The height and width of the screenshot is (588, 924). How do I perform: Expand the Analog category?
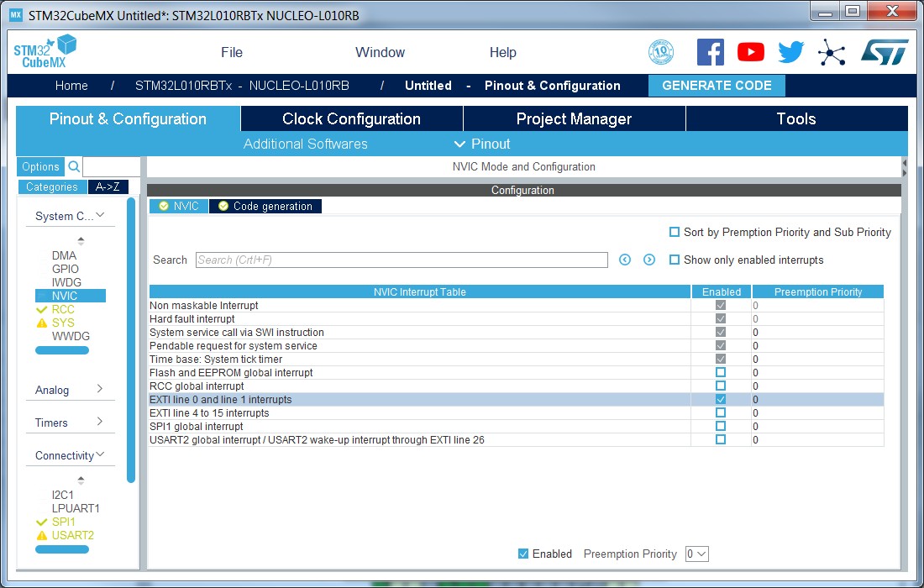100,389
